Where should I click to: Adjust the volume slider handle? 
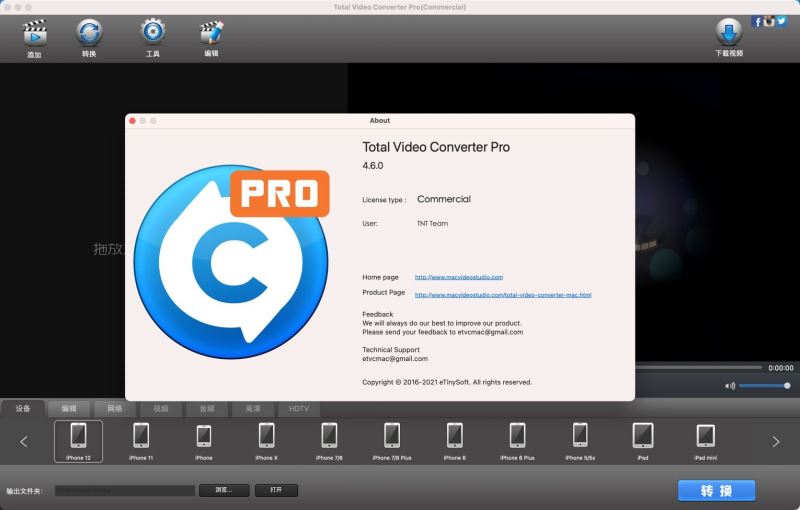click(787, 386)
